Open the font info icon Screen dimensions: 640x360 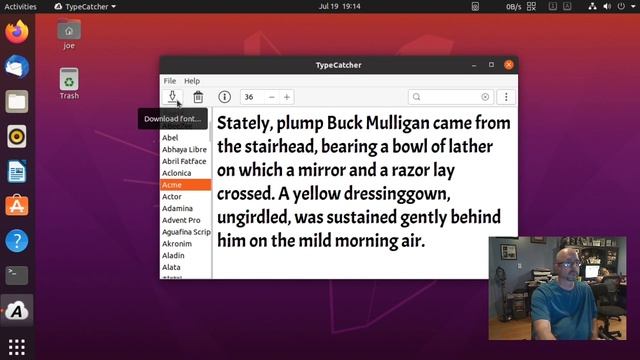tap(224, 97)
